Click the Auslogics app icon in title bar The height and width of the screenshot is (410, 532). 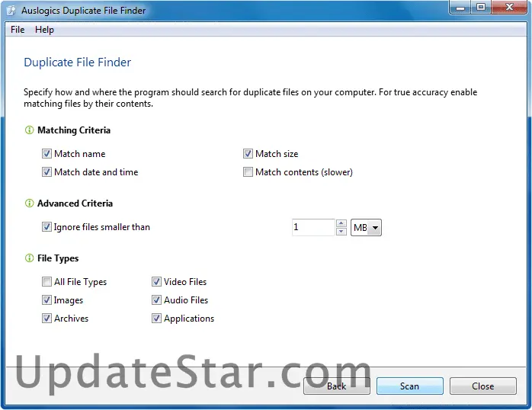click(11, 11)
